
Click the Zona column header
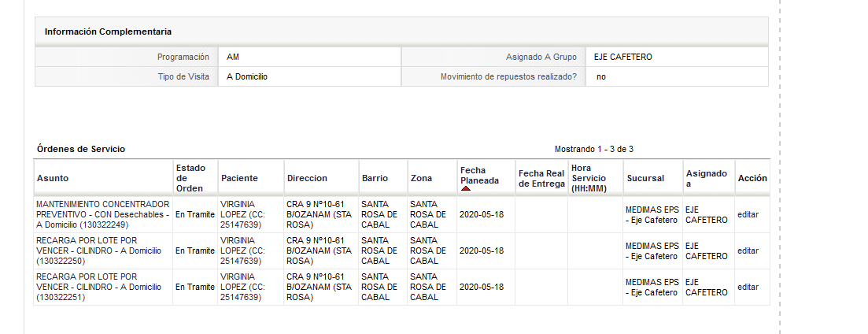[421, 178]
